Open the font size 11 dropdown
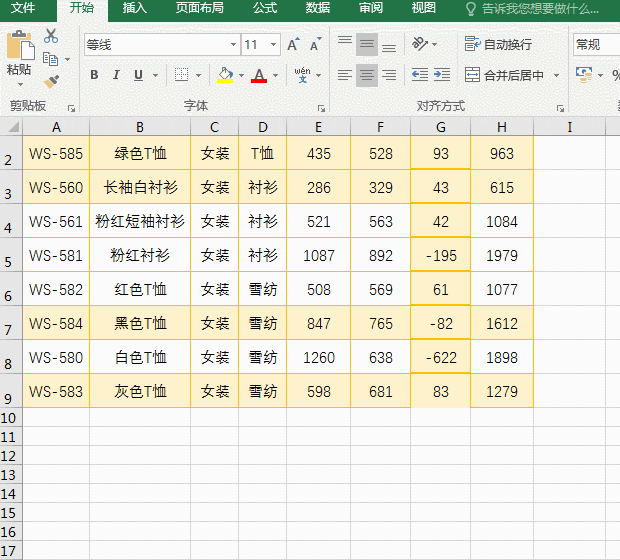Screen dimensions: 620x560 [273, 44]
